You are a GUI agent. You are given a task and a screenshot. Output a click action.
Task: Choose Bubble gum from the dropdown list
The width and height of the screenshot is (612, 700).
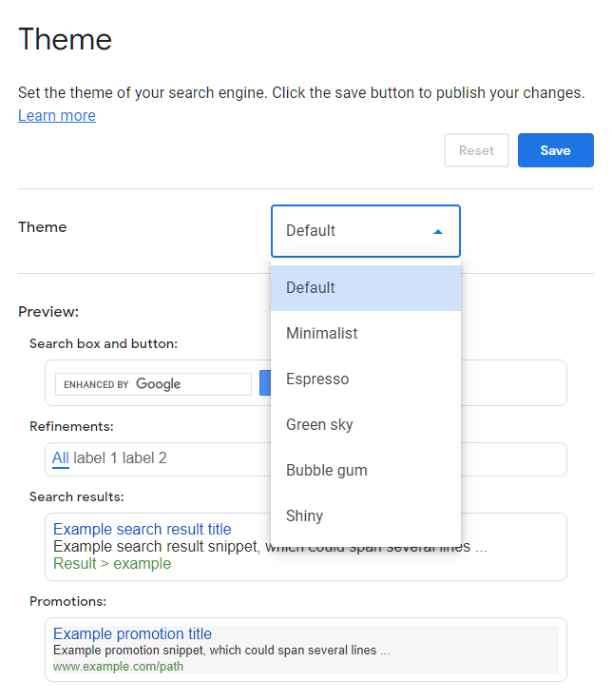(365, 471)
